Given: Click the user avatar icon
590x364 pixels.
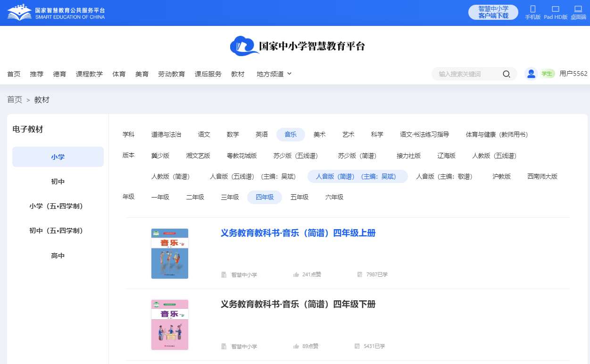Looking at the screenshot, I should 532,74.
